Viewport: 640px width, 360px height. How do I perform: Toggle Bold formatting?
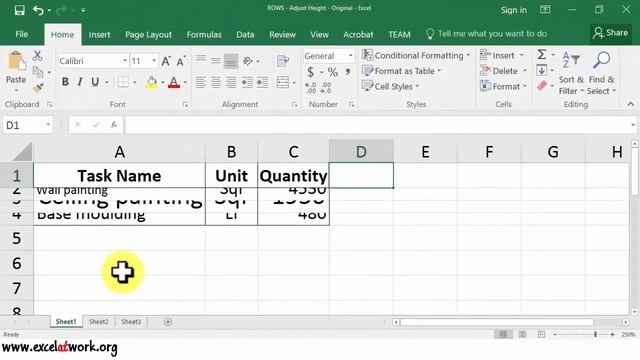65,82
